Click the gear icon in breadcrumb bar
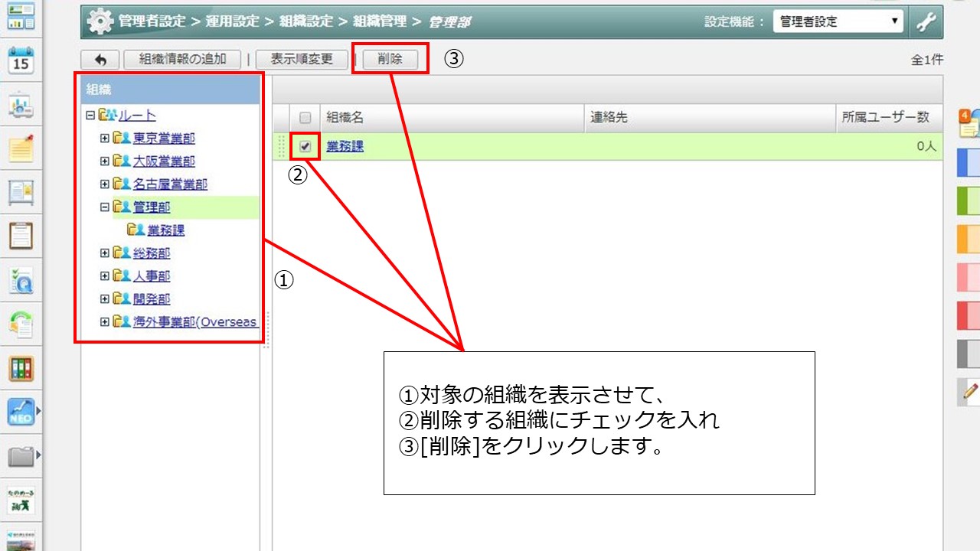Image resolution: width=980 pixels, height=551 pixels. point(99,22)
